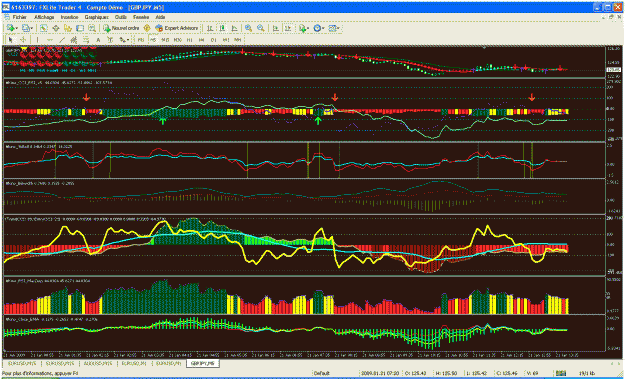Select the H1 timeframe
Screen dimensions: 625x379
pyautogui.click(x=189, y=40)
